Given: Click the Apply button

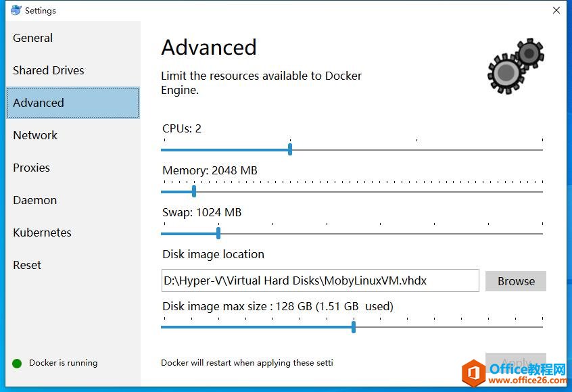Looking at the screenshot, I should pyautogui.click(x=515, y=362).
